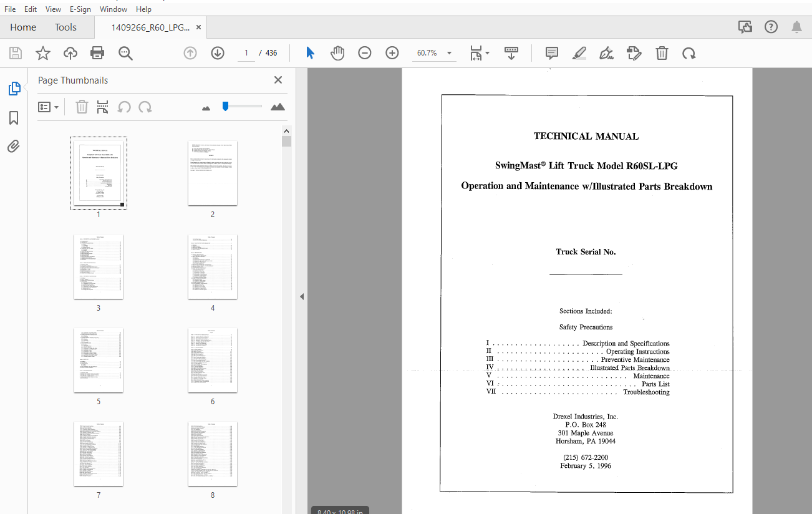
Task: Close the 1409266_R60_LPG document tab
Action: click(x=198, y=27)
